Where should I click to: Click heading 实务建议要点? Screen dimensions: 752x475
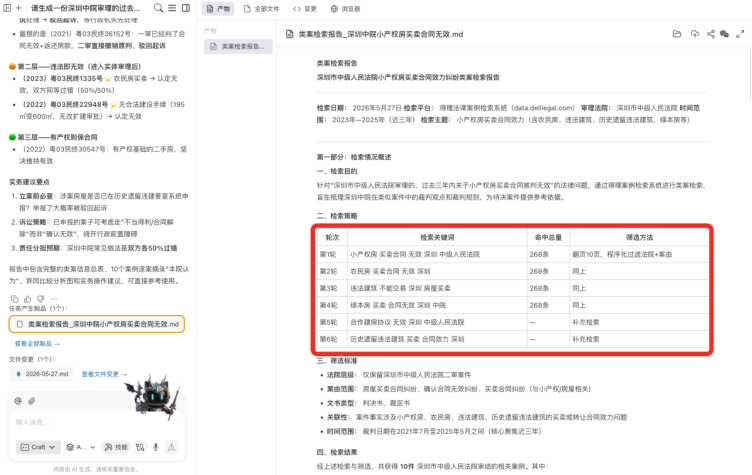(x=29, y=182)
